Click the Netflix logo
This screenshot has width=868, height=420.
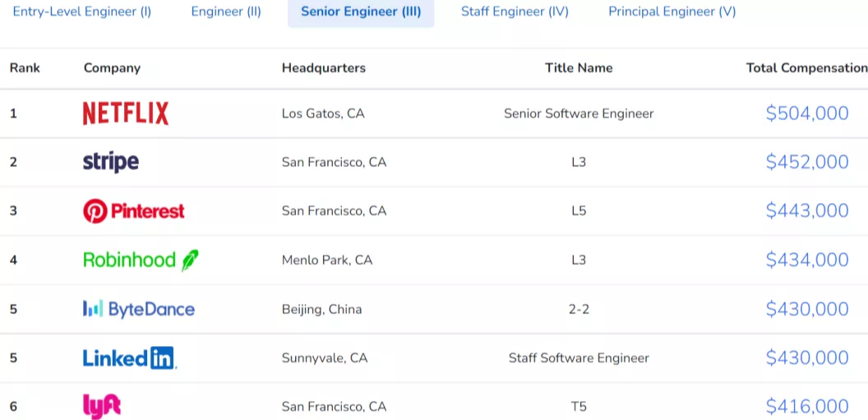coord(126,113)
